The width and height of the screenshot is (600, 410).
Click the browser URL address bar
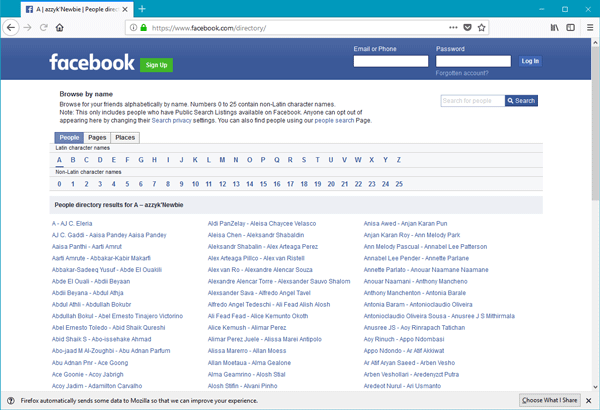click(x=298, y=28)
